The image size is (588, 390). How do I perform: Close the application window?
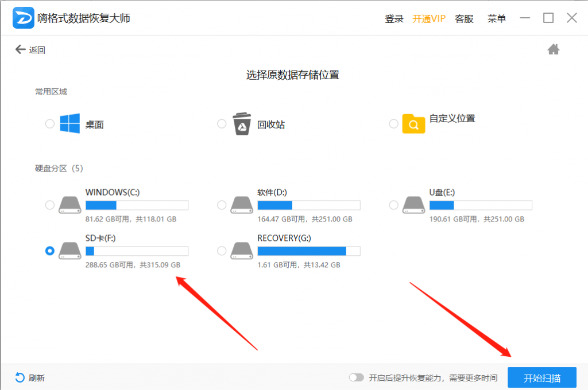coord(572,18)
